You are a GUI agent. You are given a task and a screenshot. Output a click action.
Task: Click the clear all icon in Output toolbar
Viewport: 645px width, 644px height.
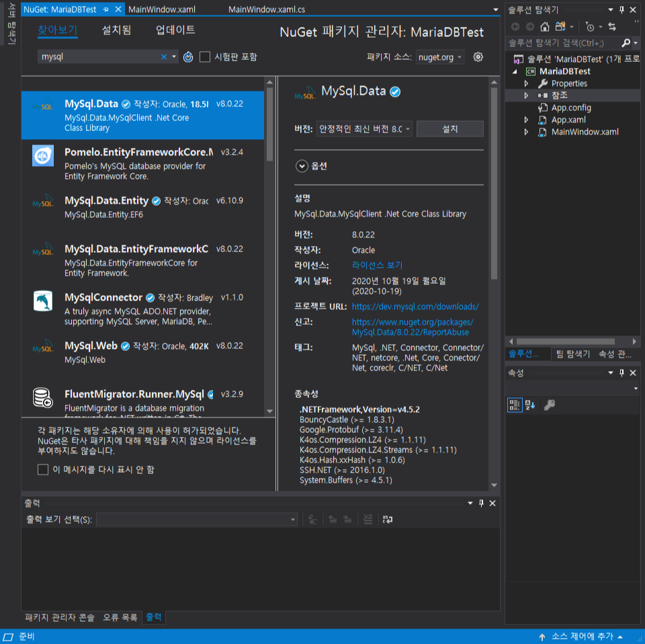point(368,520)
